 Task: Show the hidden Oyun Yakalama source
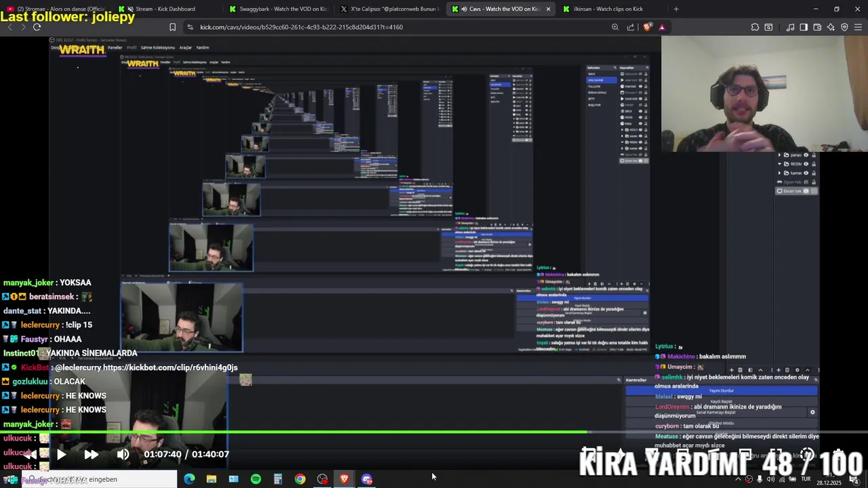click(806, 182)
